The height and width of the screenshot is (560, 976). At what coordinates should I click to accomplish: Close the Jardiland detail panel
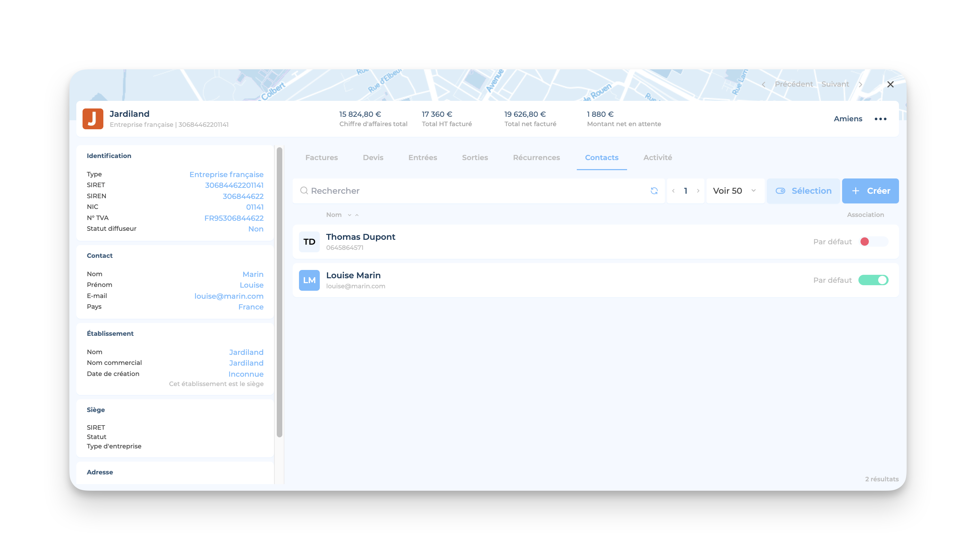[x=890, y=84]
